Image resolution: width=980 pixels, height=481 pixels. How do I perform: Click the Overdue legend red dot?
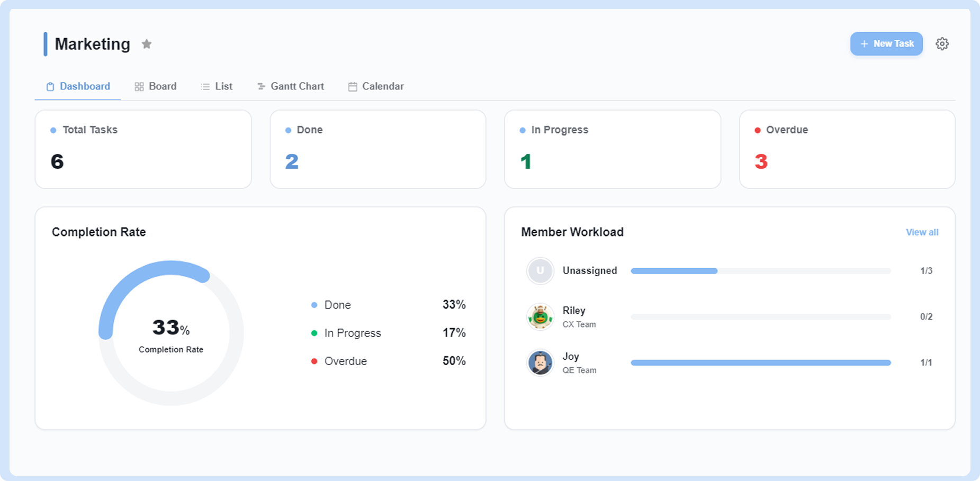point(314,361)
